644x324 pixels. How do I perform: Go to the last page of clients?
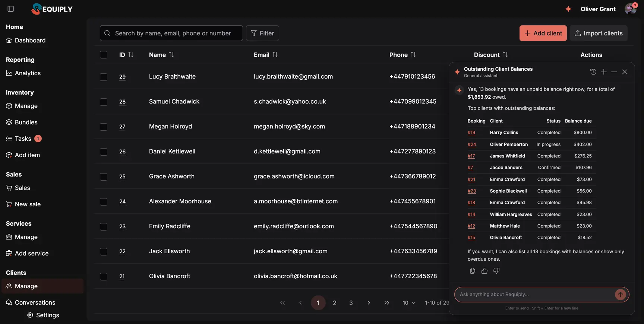[387, 303]
